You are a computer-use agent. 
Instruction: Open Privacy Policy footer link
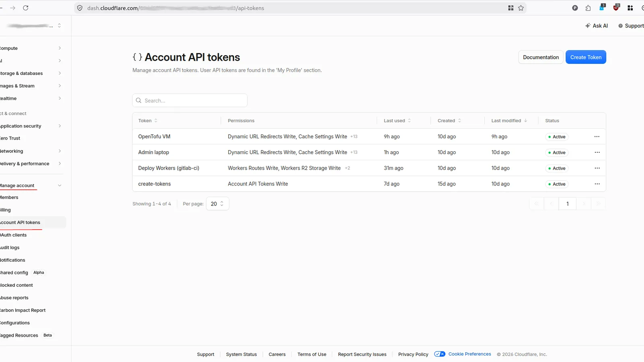413,354
